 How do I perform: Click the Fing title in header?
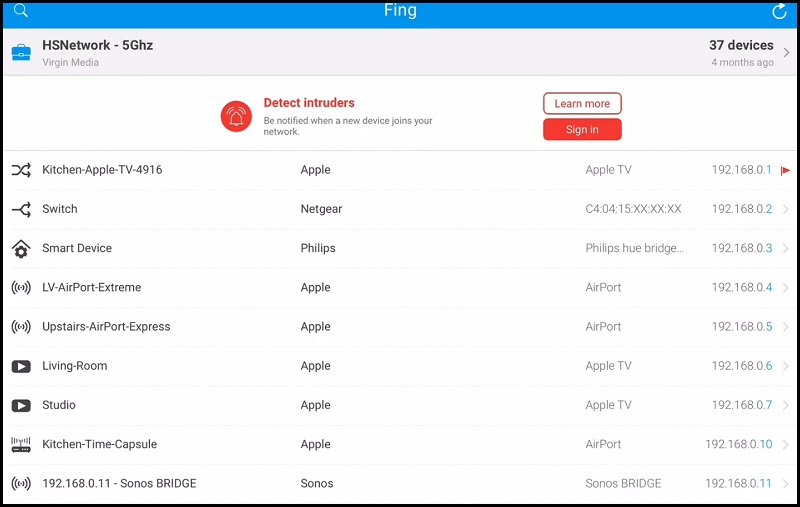point(401,10)
